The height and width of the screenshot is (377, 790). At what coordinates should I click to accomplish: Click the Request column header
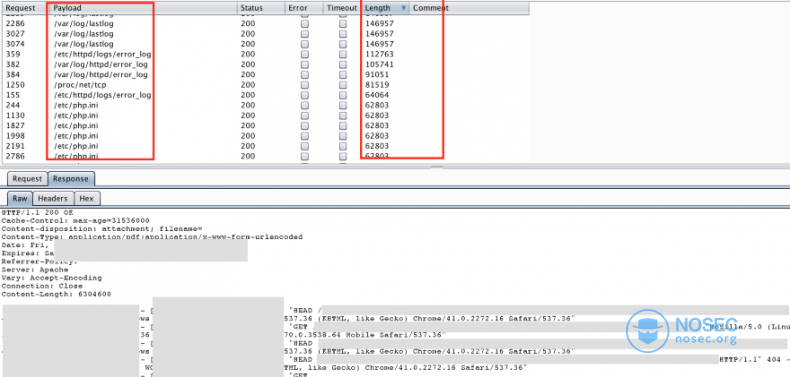(26, 8)
